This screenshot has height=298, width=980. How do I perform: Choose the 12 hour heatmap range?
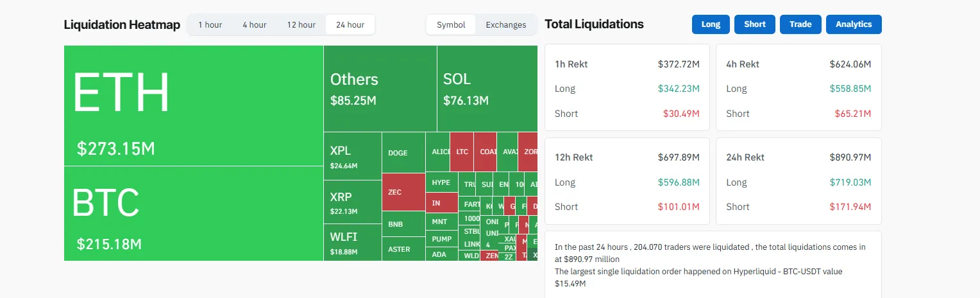[x=301, y=25]
